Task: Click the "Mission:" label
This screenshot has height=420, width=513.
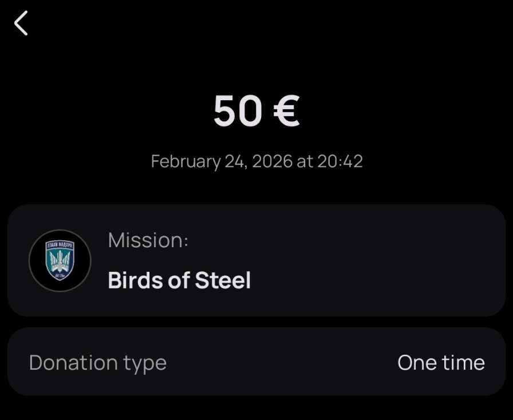Action: [148, 240]
